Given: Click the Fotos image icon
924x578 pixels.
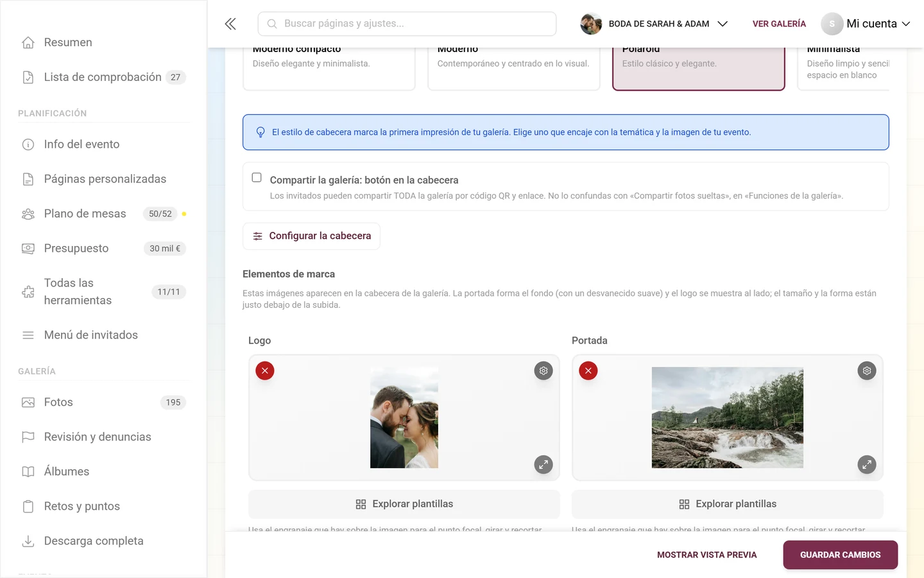Looking at the screenshot, I should [28, 403].
